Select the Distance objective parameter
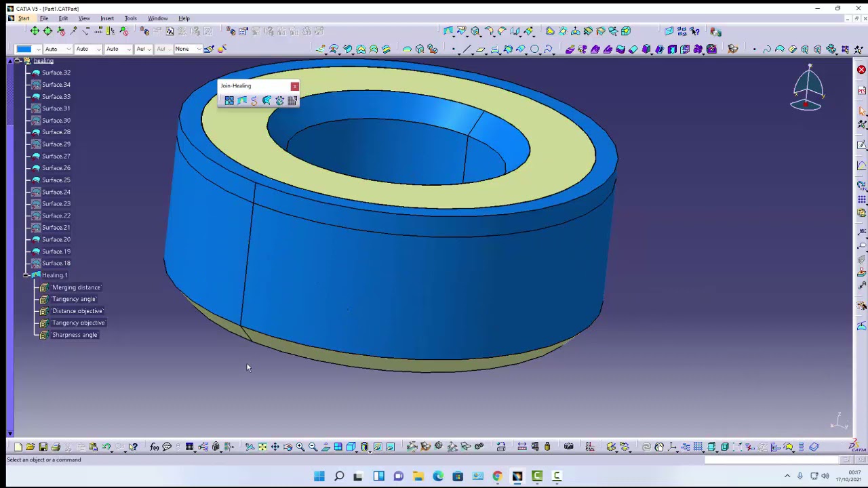The image size is (868, 488). pos(77,311)
